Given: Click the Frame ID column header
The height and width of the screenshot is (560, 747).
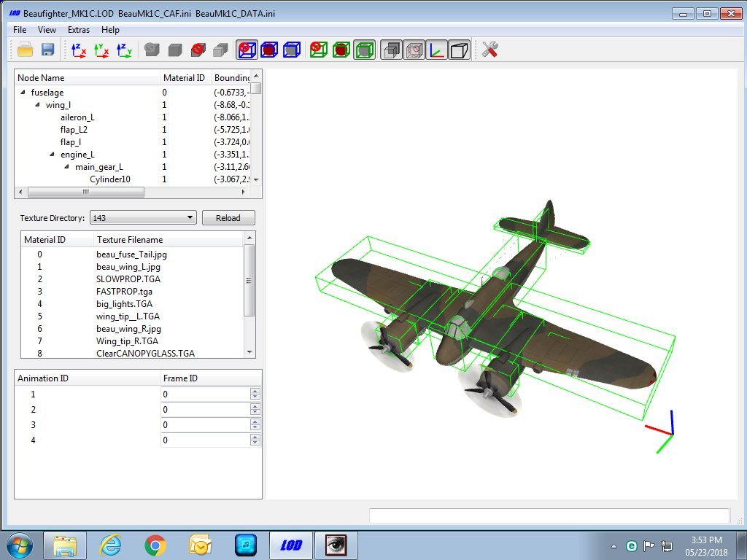Looking at the screenshot, I should pyautogui.click(x=211, y=378).
